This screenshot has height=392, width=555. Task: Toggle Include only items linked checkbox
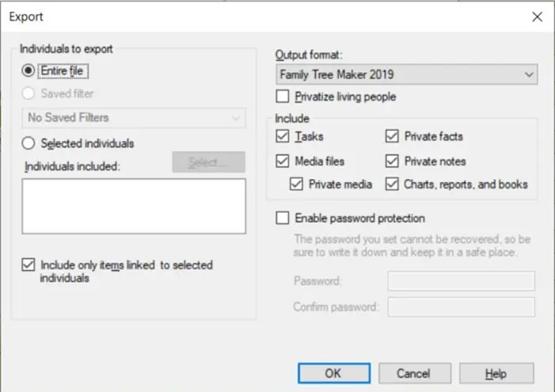(29, 265)
